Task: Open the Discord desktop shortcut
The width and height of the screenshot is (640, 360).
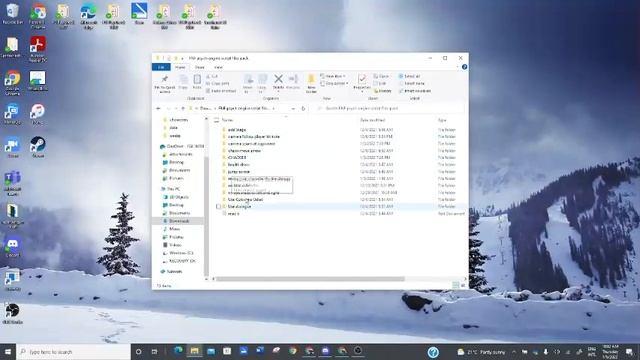Action: pos(12,247)
